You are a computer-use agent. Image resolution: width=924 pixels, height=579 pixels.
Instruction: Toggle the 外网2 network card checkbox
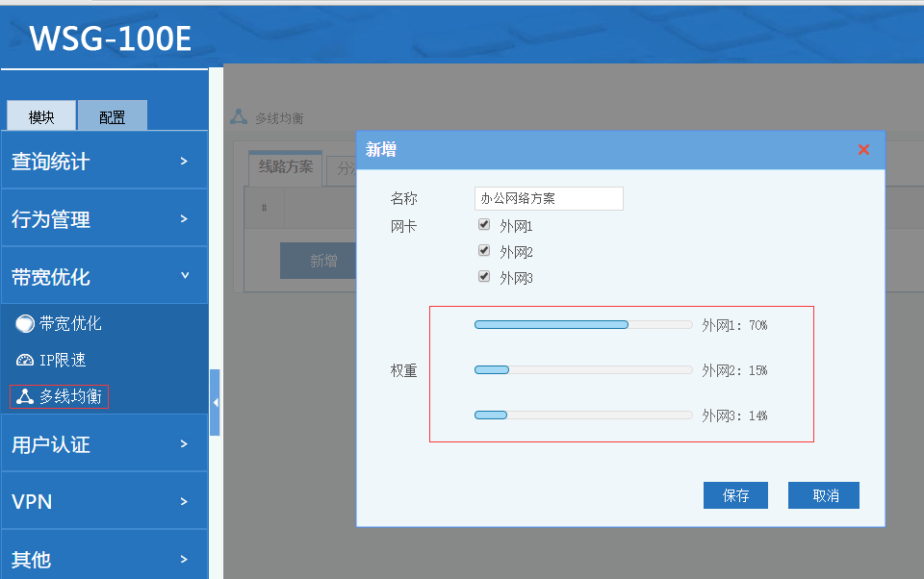[x=483, y=251]
